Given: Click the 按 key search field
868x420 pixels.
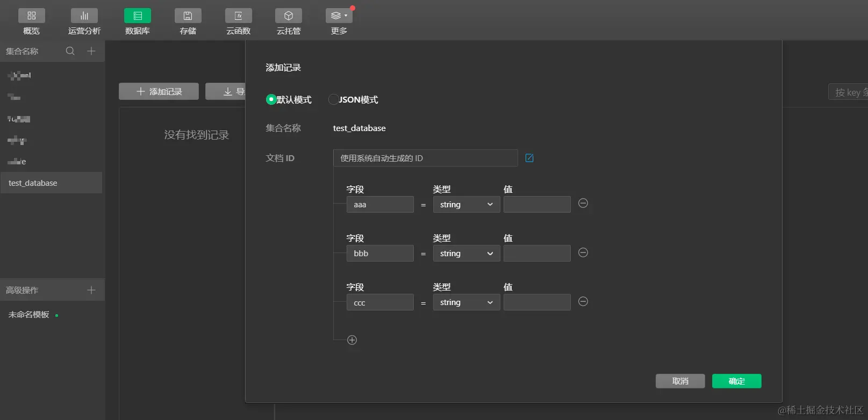Looking at the screenshot, I should pos(848,92).
